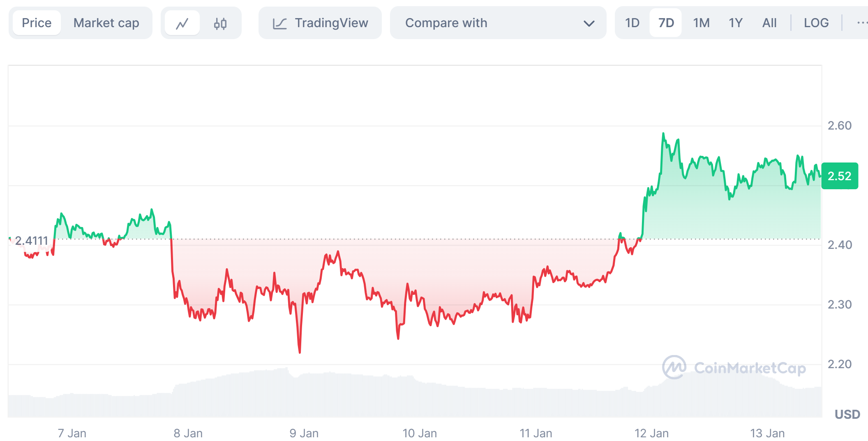Show the 1Y time range
Screen dimensions: 868x441
[x=735, y=23]
